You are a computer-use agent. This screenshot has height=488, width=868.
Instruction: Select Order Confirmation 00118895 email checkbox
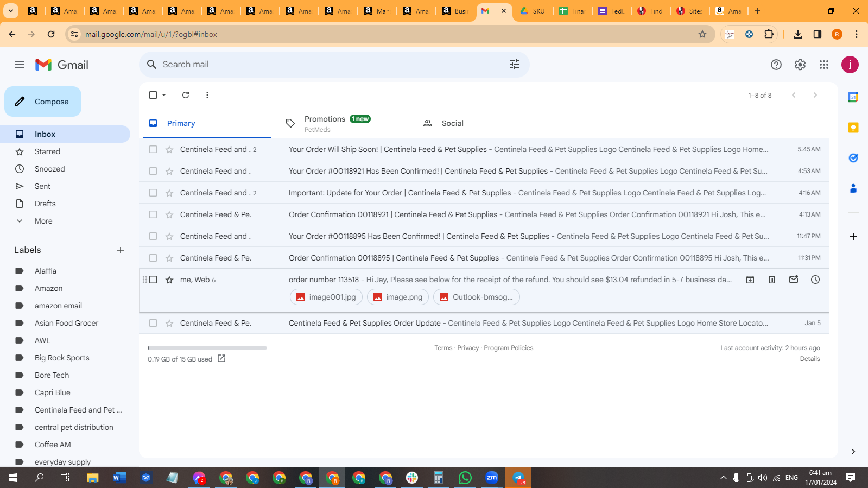[153, 258]
